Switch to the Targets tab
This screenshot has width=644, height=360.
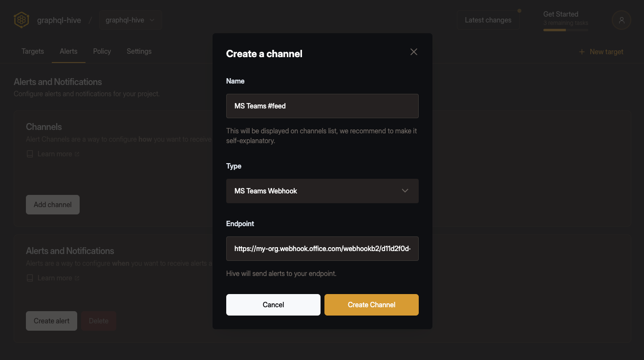click(32, 51)
